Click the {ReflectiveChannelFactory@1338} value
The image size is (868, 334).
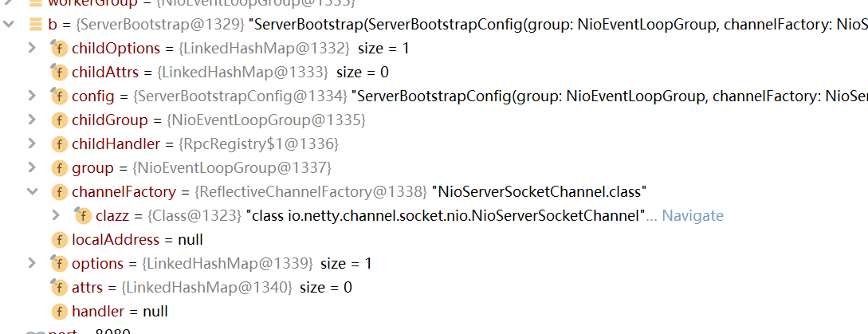(311, 191)
